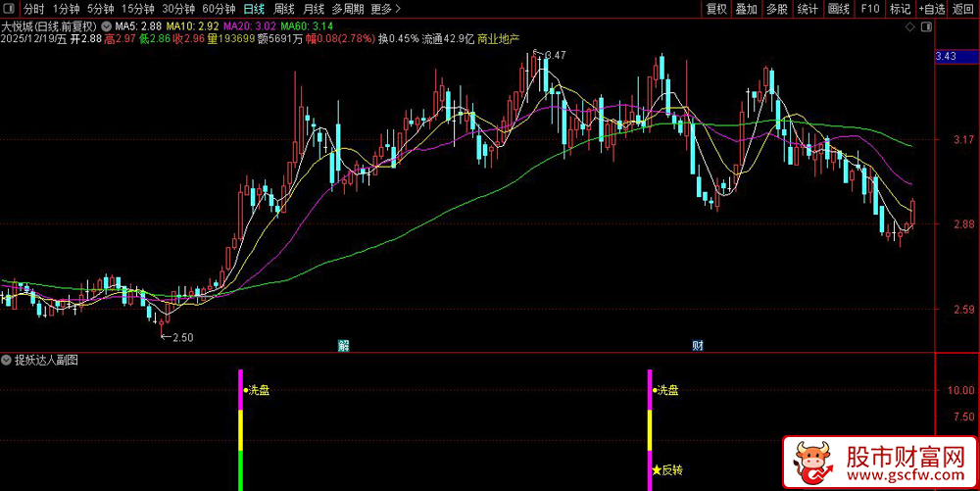Viewport: 980px width, 491px height.
Task: Click the MA20: 3.02 indicator label
Action: (249, 26)
